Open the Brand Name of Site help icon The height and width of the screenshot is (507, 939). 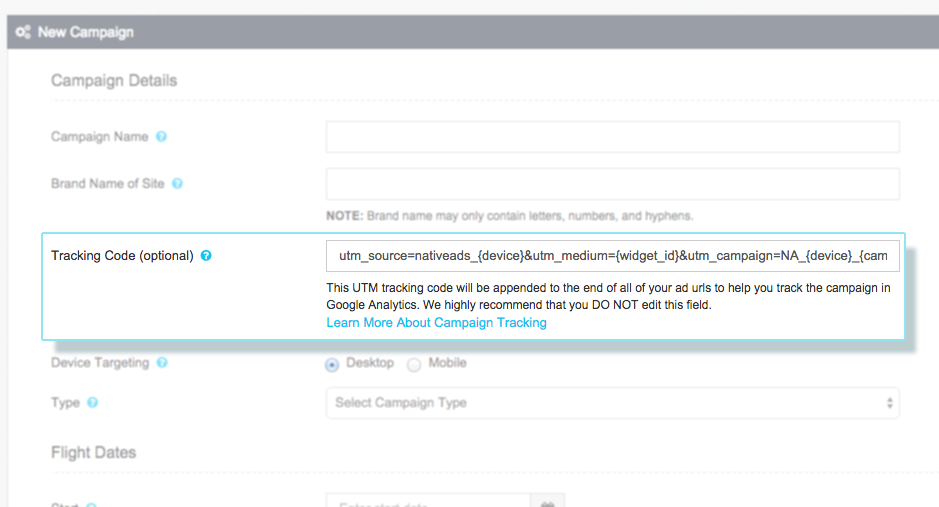[x=177, y=184]
